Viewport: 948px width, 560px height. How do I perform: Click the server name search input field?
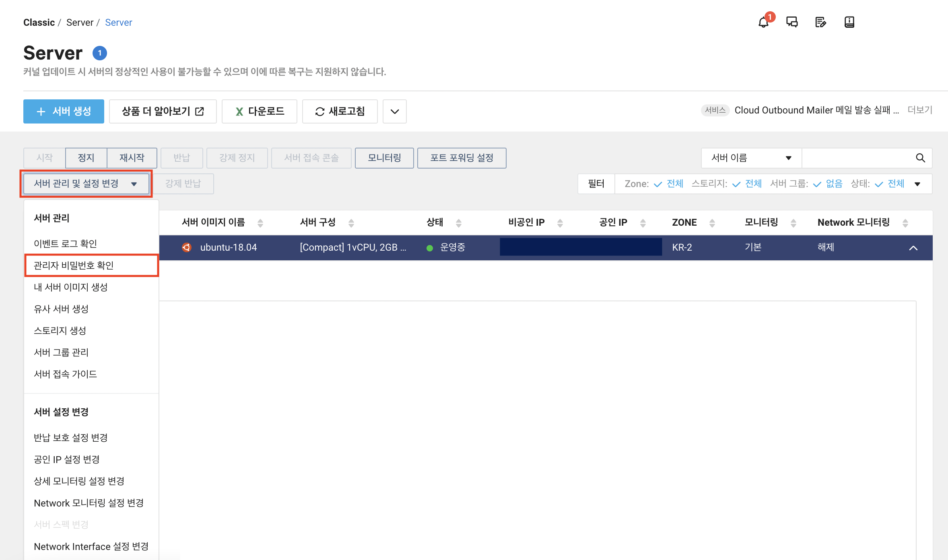pos(857,158)
